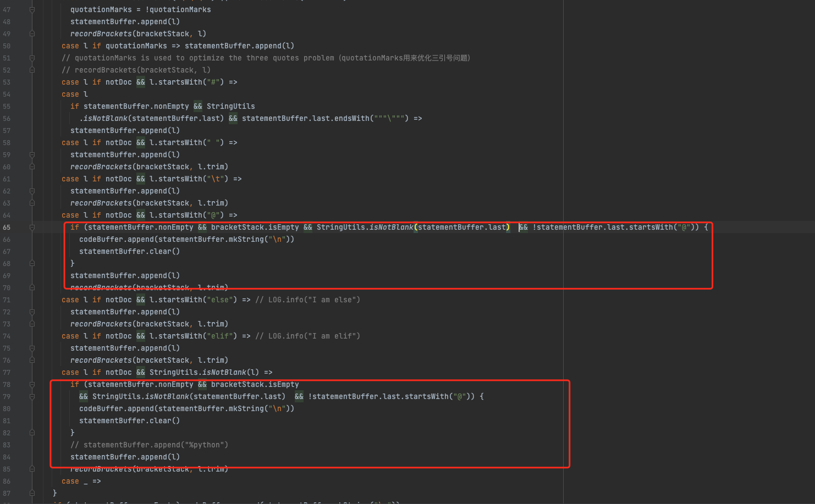This screenshot has height=504, width=815.
Task: Click the "#" string literal on line 53
Action: [216, 82]
